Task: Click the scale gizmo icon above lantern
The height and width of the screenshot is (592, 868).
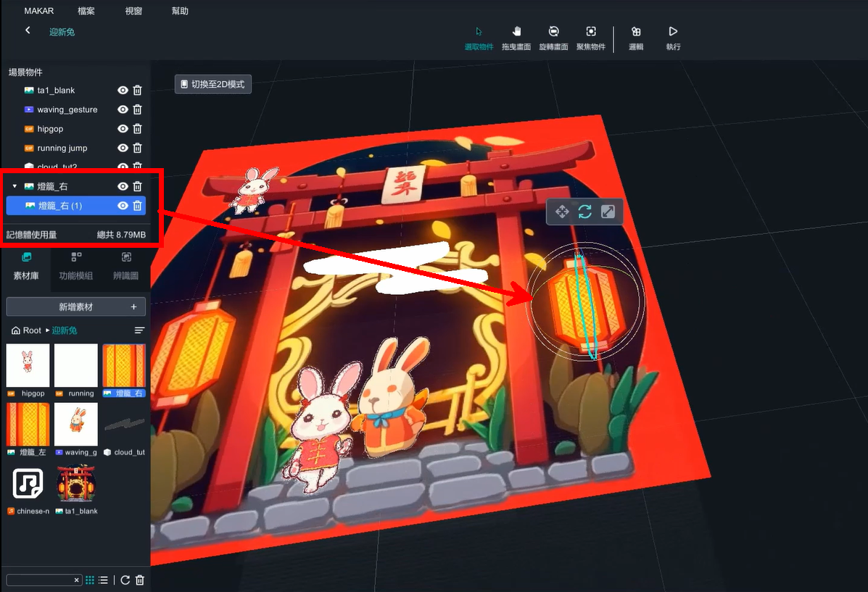Action: 608,212
